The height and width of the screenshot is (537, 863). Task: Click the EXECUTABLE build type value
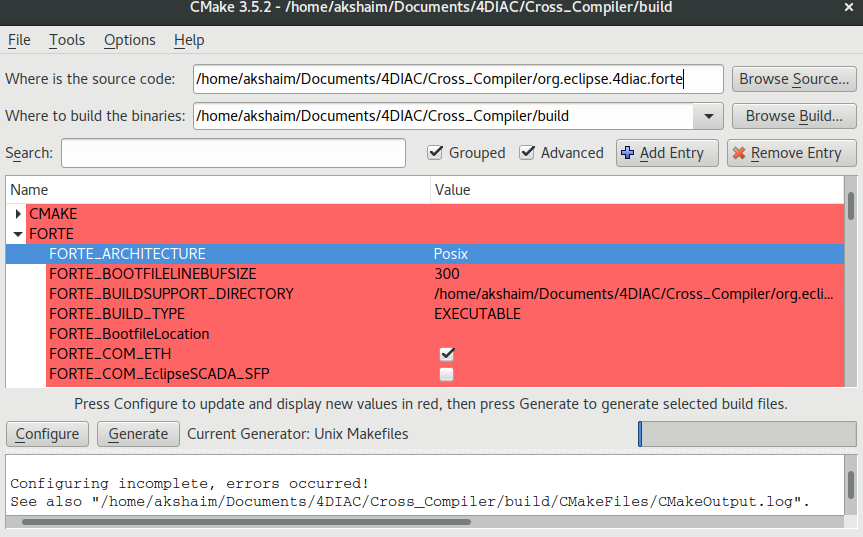tap(477, 314)
